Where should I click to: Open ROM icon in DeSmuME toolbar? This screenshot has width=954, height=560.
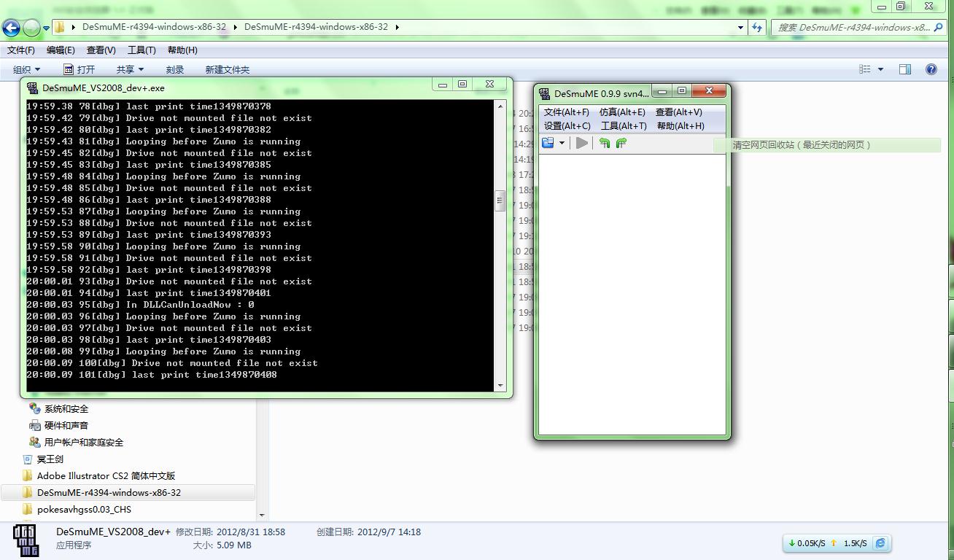coord(548,143)
